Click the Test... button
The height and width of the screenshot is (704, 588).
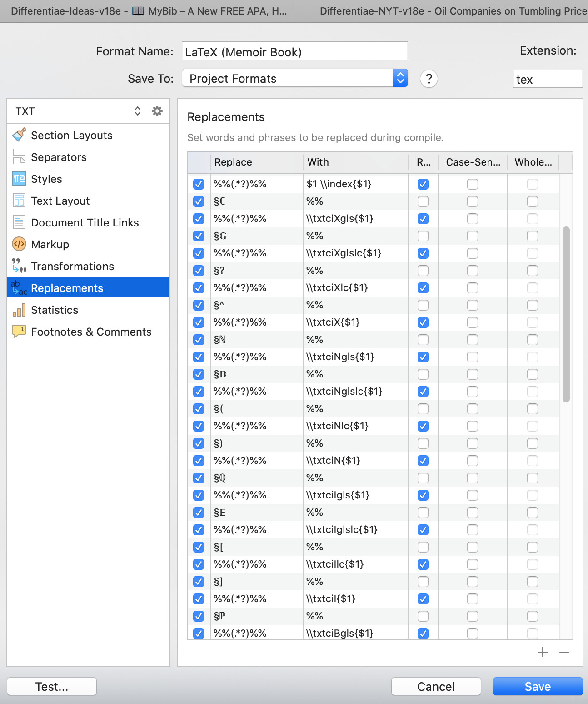point(52,686)
